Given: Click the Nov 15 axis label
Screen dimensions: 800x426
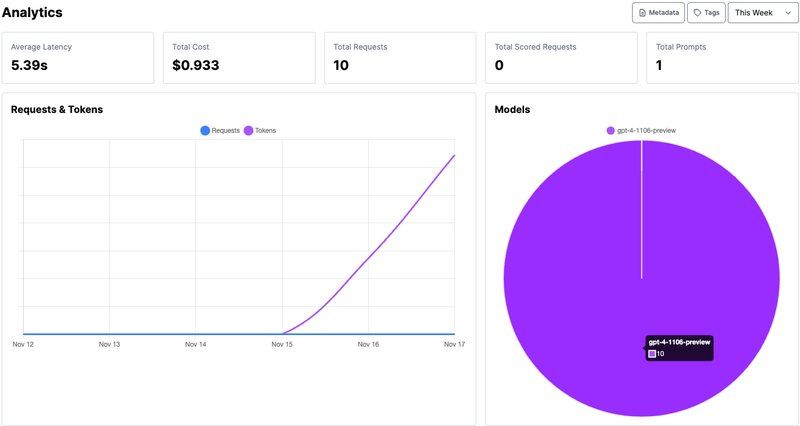Looking at the screenshot, I should point(282,344).
